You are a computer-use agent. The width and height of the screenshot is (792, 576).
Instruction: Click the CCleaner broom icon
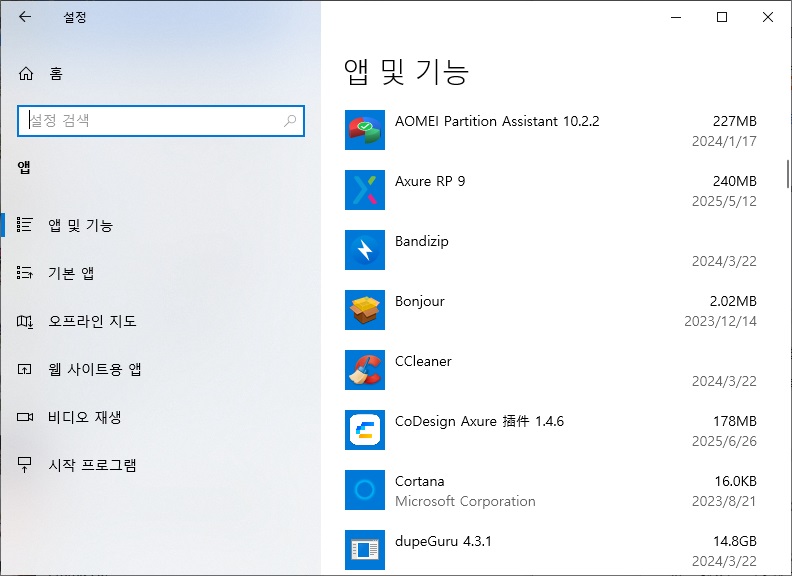[365, 370]
